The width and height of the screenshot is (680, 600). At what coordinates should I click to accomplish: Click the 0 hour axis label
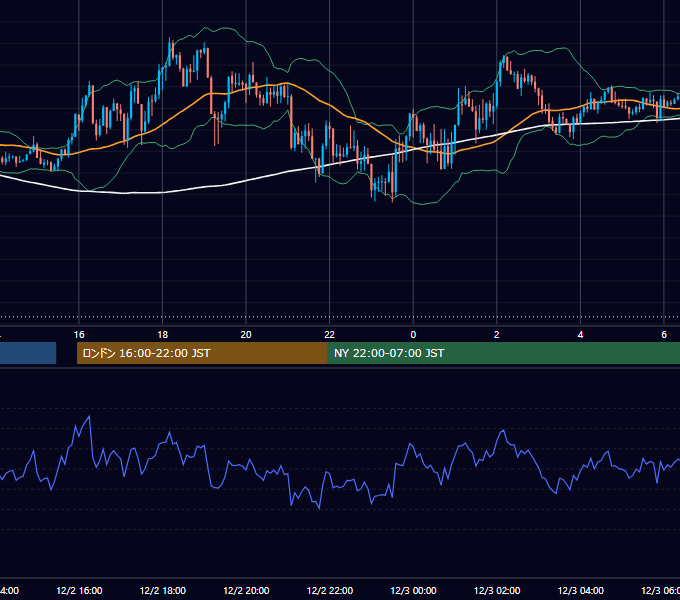(x=413, y=334)
